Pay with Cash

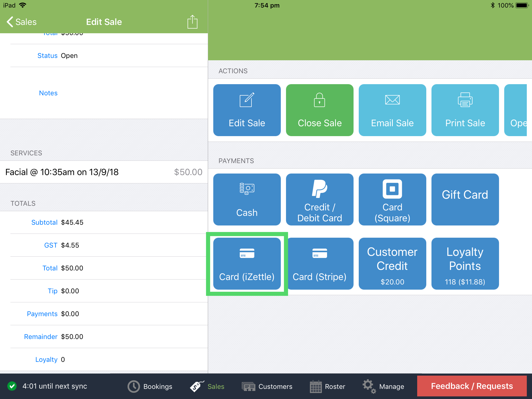[247, 199]
